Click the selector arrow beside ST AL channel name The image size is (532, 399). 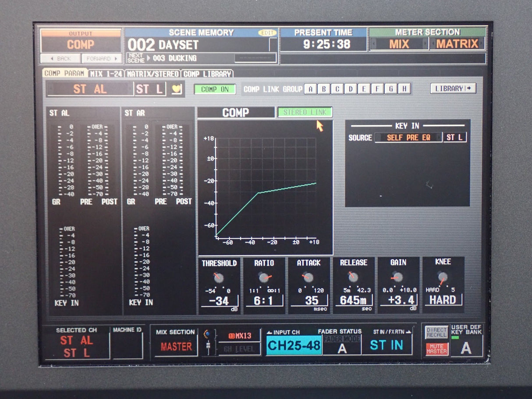51,88
